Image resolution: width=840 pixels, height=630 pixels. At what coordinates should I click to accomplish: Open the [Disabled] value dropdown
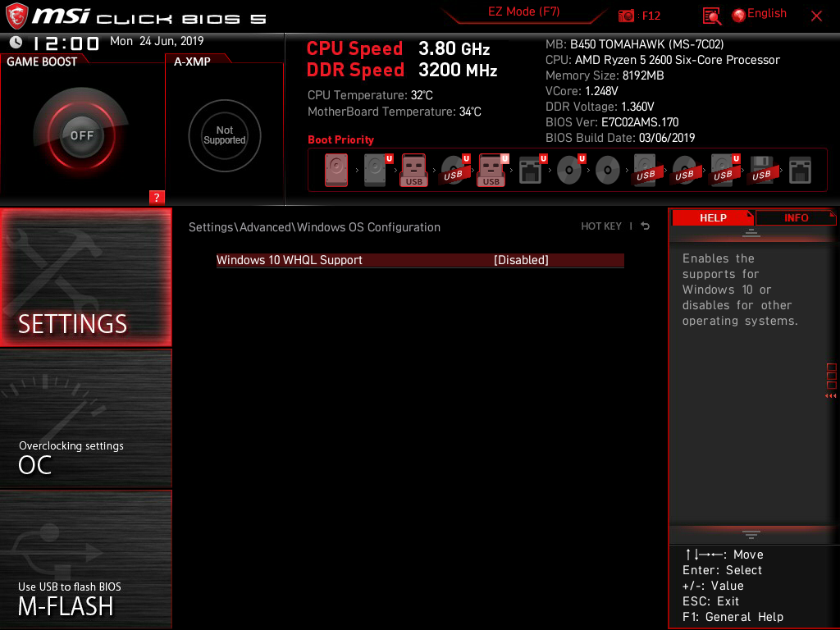521,260
